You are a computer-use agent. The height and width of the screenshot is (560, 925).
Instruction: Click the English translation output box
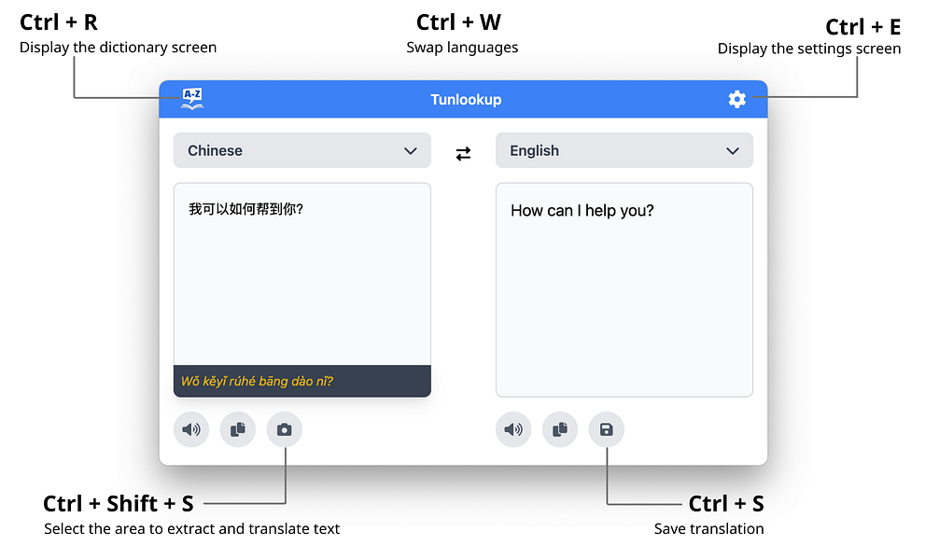click(x=624, y=289)
